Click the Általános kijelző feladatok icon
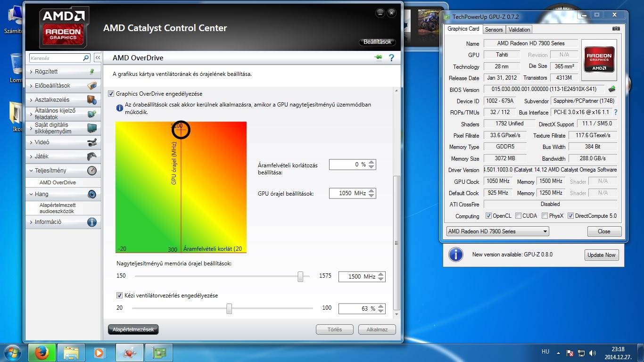The height and width of the screenshot is (362, 644). click(92, 114)
